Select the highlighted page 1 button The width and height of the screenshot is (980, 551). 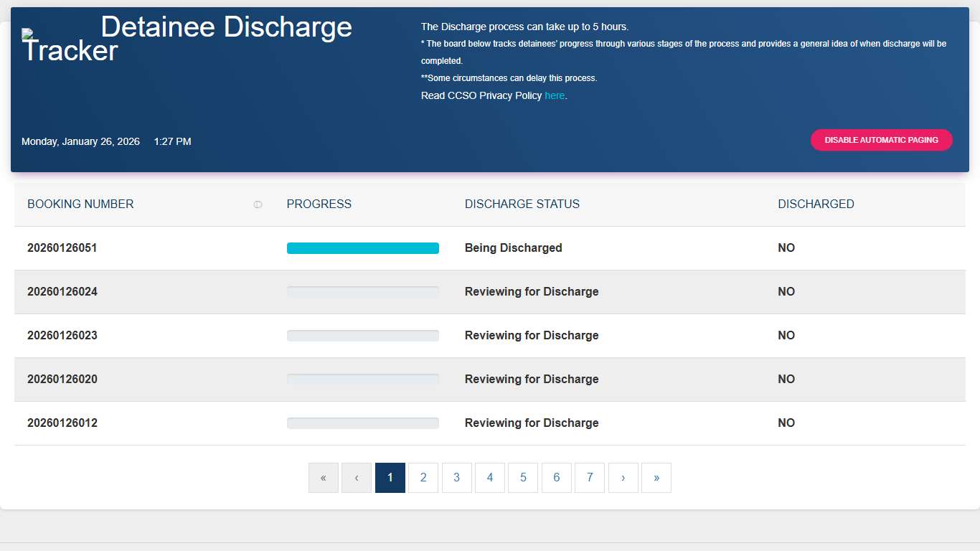pyautogui.click(x=390, y=477)
